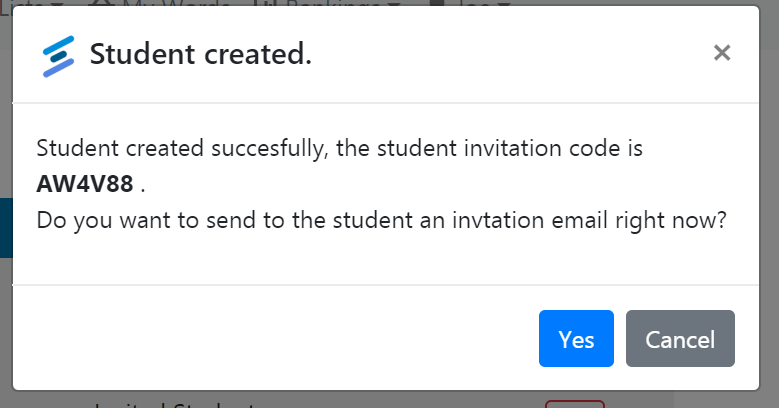
Task: Click the user avatar icon beside Joe
Action: [x=437, y=3]
